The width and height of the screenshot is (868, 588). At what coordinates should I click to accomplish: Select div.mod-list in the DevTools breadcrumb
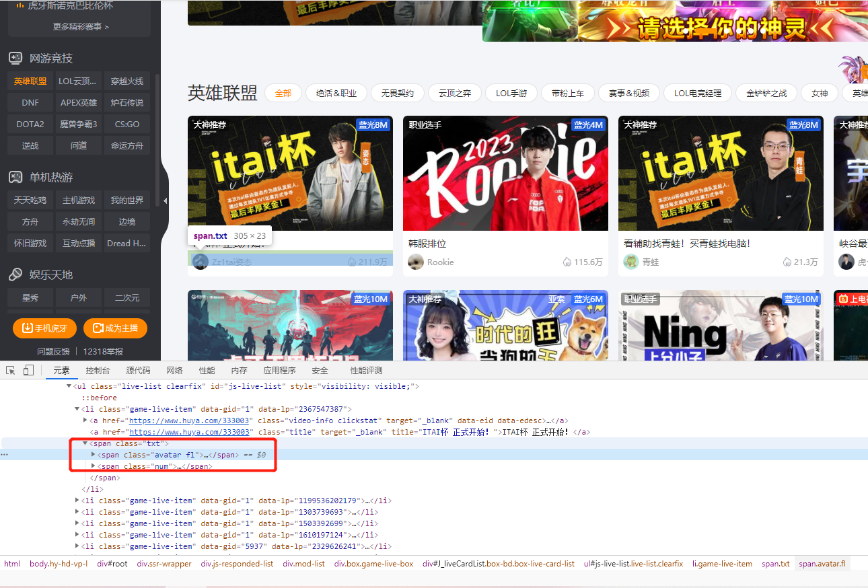point(304,564)
